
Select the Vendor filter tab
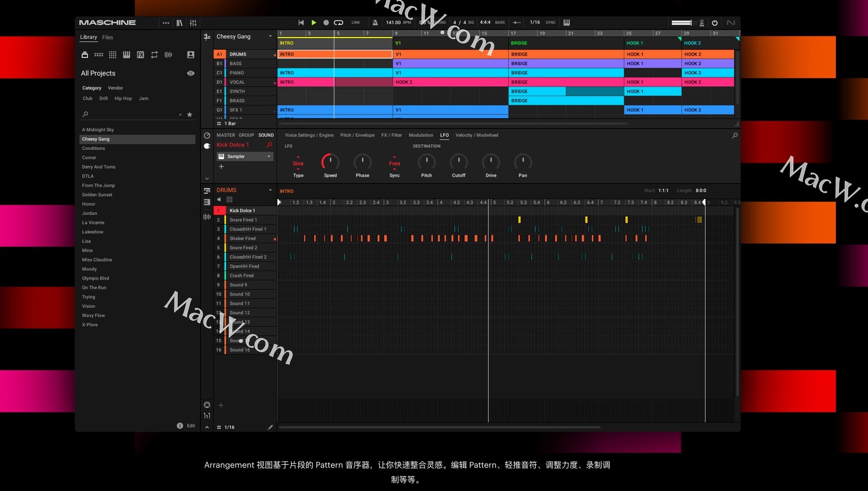(115, 88)
